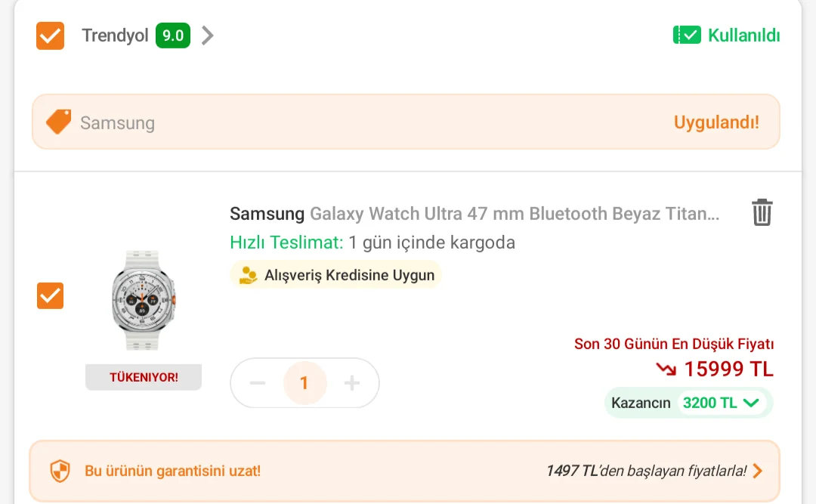Open warranty options via the banner chevron

[758, 470]
